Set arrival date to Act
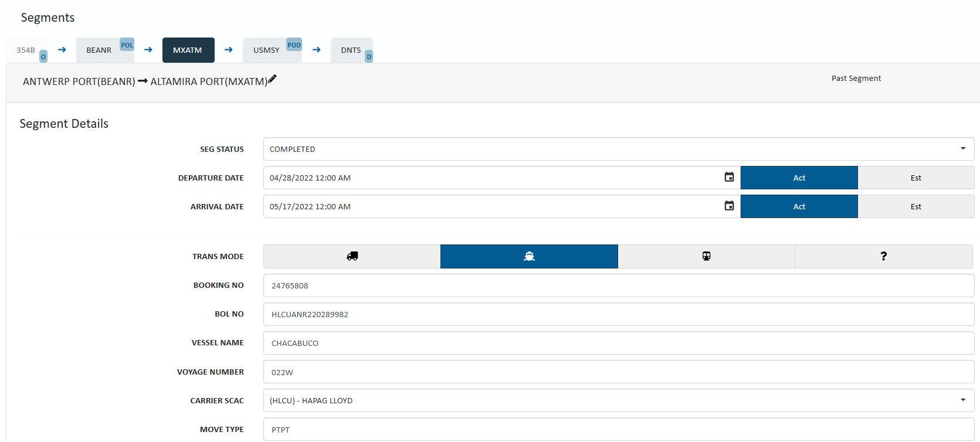 point(799,206)
